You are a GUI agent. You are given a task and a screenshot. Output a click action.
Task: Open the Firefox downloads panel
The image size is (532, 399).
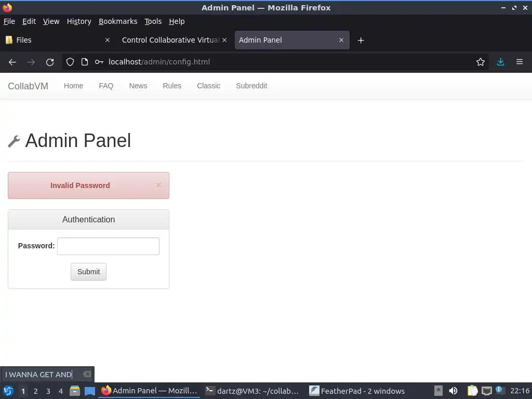tap(500, 62)
